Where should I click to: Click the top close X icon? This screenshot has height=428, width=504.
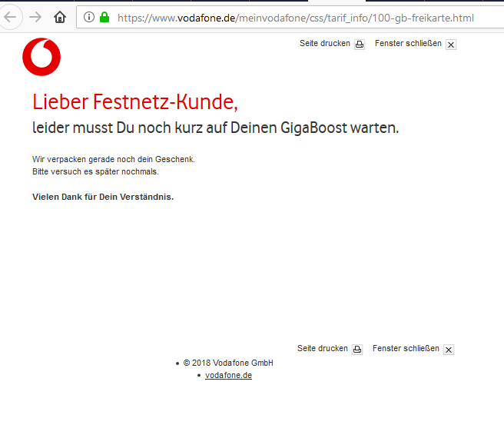pyautogui.click(x=451, y=45)
